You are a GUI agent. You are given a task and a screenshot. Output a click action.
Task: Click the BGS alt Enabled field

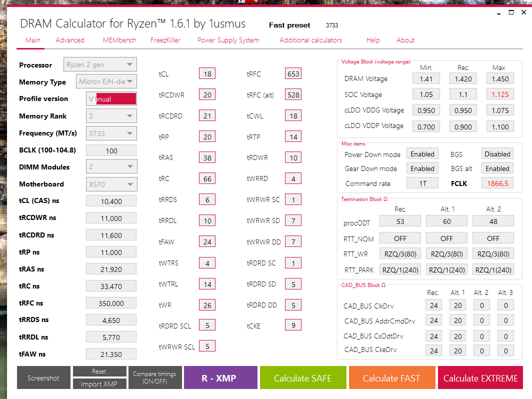(x=497, y=168)
